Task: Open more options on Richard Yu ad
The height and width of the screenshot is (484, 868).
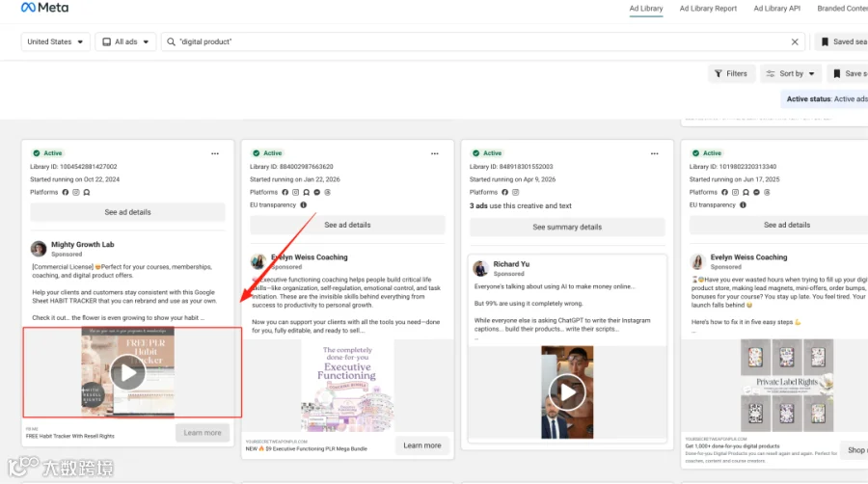Action: coord(654,153)
